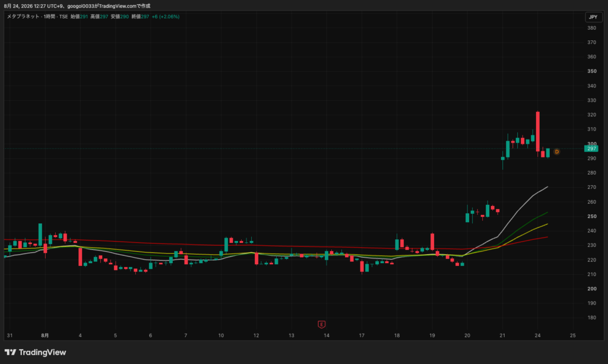Click the green 297 current price label
This screenshot has height=364, width=608.
(x=591, y=148)
